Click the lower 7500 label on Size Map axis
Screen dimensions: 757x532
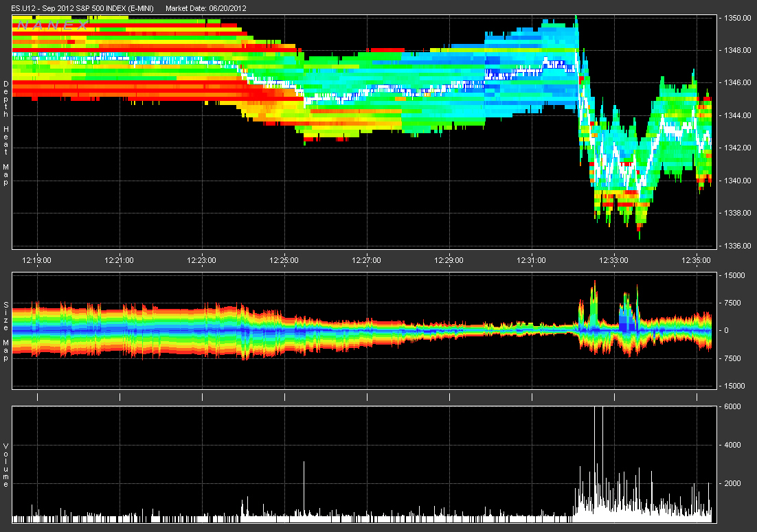click(x=732, y=358)
